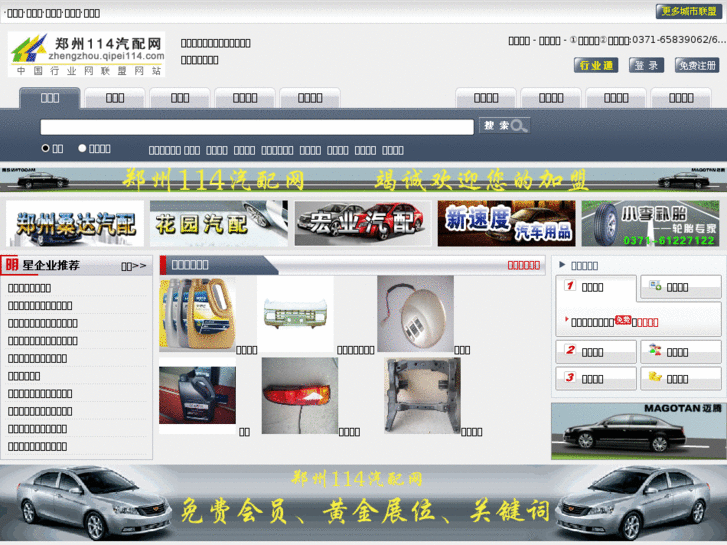
Task: Click the red 明 icon in 星企业推荐 header
Action: click(x=11, y=265)
